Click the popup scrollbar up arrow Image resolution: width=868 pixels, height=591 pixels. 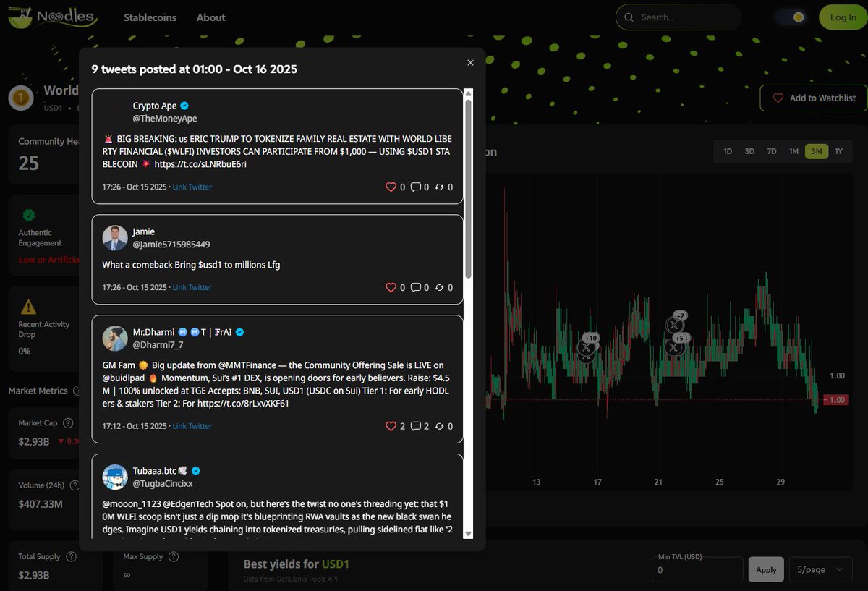pyautogui.click(x=468, y=93)
